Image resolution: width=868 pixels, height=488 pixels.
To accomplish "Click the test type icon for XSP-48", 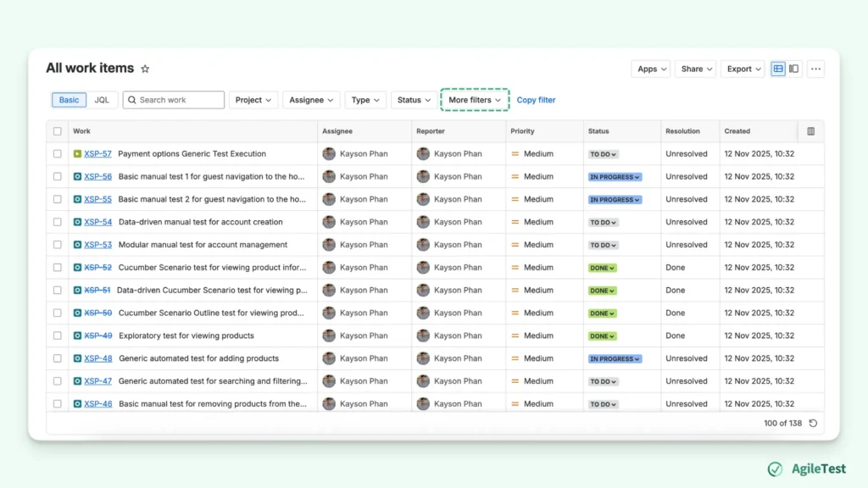I will (77, 358).
